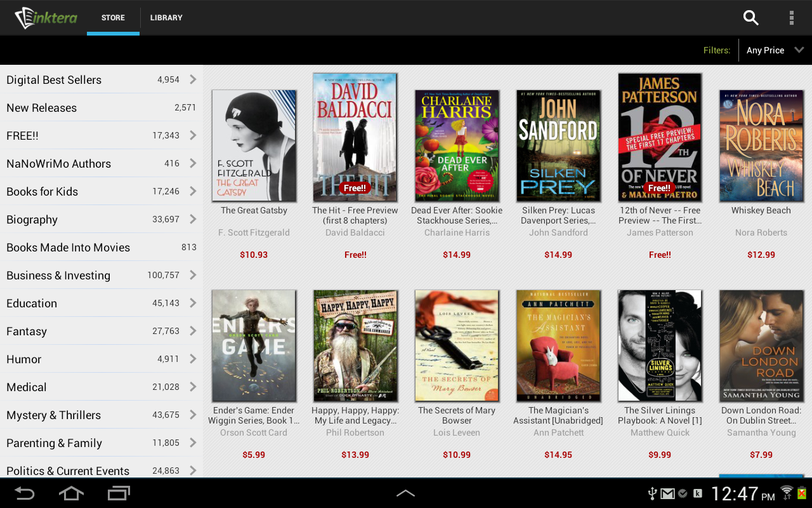Tap the Android back button
812x508 pixels.
pyautogui.click(x=25, y=493)
